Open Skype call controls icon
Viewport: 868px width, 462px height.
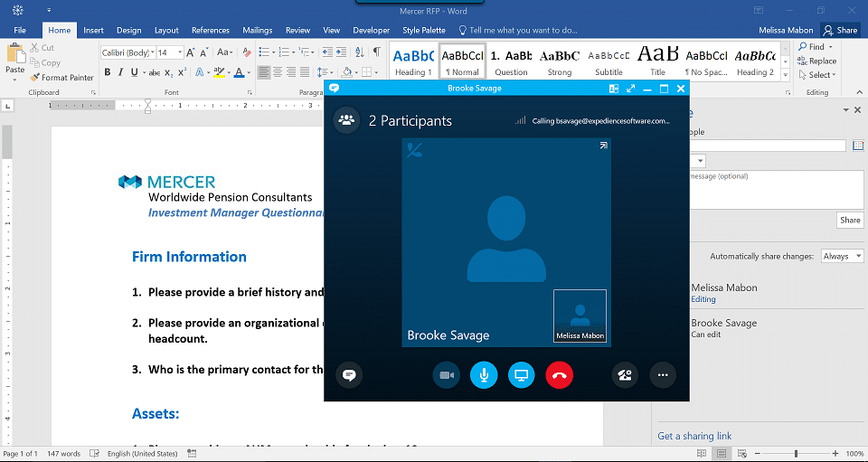(625, 375)
